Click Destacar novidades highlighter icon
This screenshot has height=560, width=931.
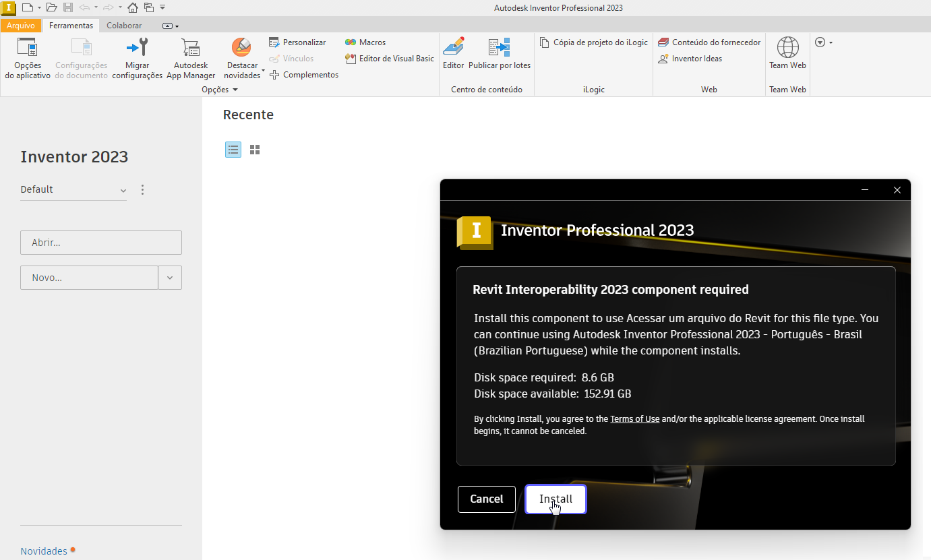[241, 47]
